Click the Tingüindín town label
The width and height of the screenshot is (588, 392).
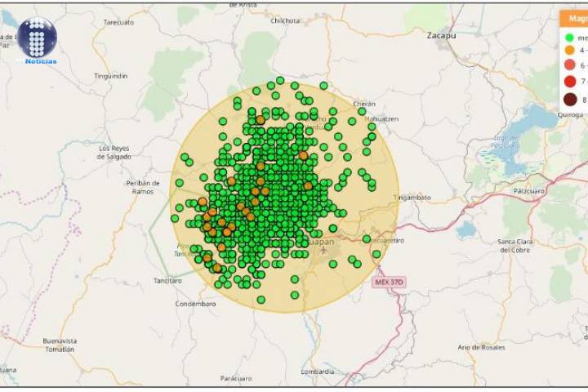(111, 76)
